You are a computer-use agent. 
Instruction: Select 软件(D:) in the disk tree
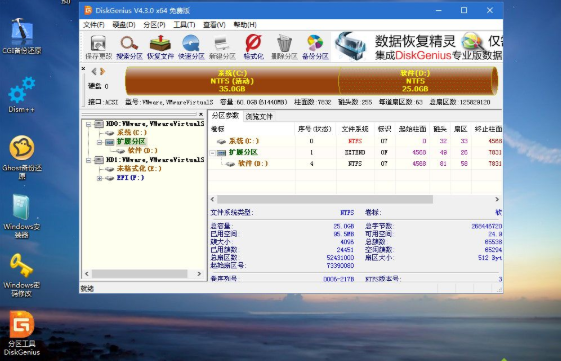(143, 151)
